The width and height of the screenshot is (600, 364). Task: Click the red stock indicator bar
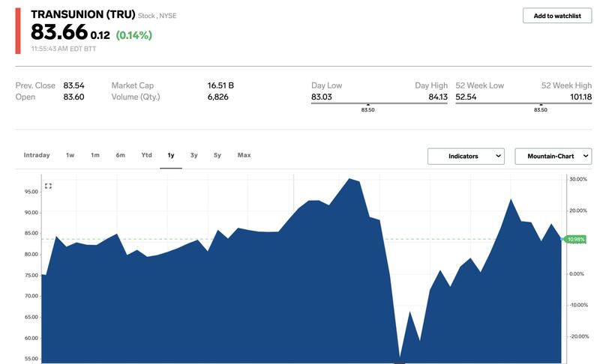click(x=18, y=31)
